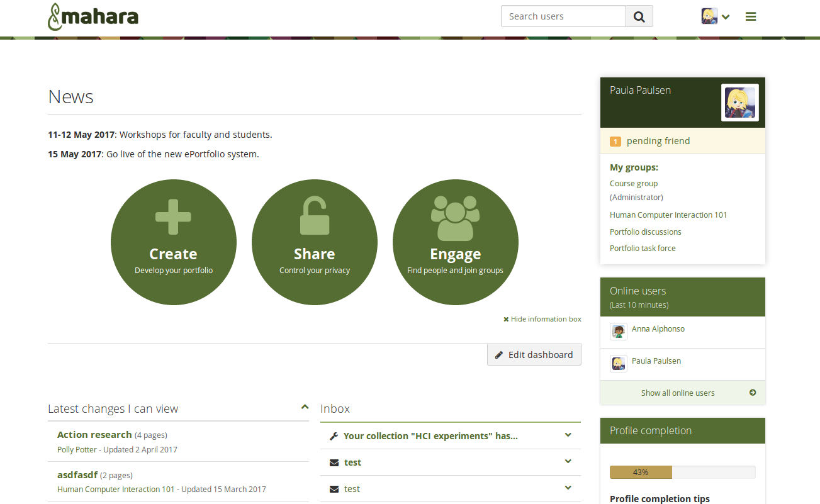This screenshot has height=504, width=820.
Task: Click the wrench icon on HCI message
Action: [334, 436]
